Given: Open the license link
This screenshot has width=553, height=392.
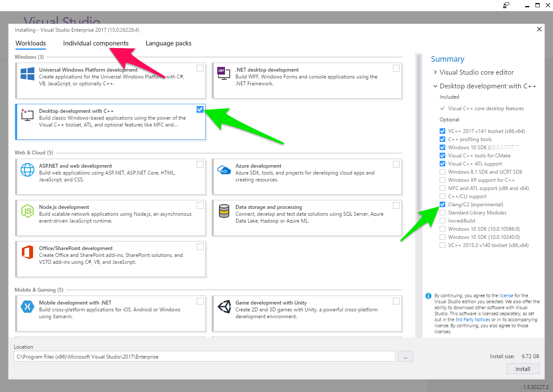Looking at the screenshot, I should [506, 296].
